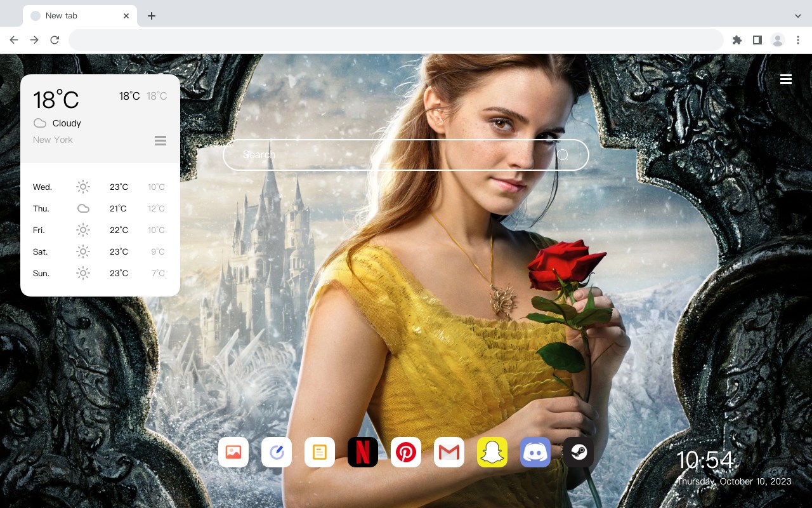
Task: Open the weather widget's menu icon
Action: pos(160,140)
